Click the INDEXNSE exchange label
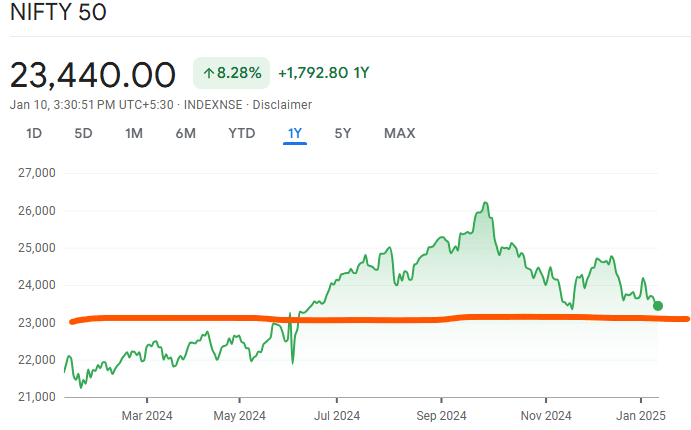This screenshot has height=430, width=691. click(x=213, y=105)
